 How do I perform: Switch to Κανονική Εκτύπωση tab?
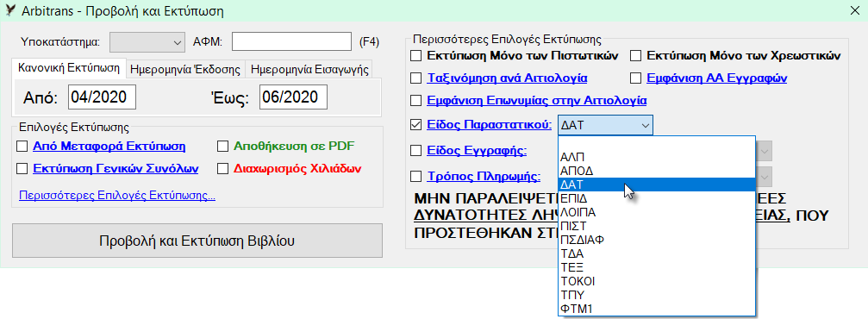tap(69, 68)
